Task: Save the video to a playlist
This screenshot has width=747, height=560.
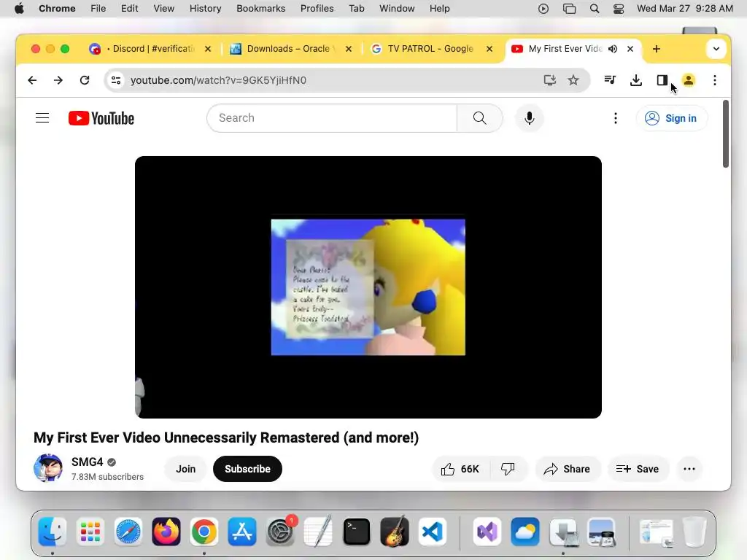Action: point(638,469)
